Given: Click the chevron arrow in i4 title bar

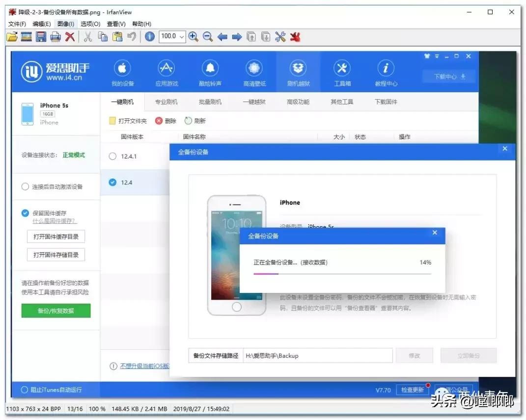Looking at the screenshot, I should [x=437, y=56].
